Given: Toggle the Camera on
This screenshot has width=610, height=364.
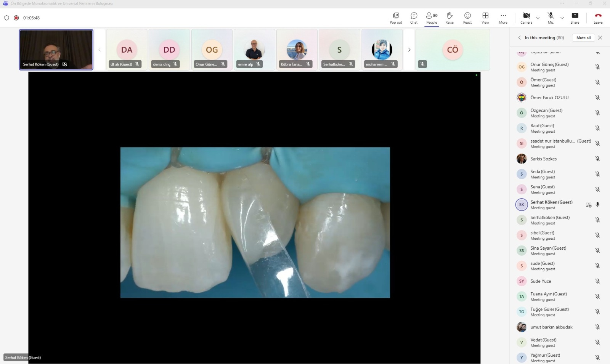Looking at the screenshot, I should tap(526, 18).
